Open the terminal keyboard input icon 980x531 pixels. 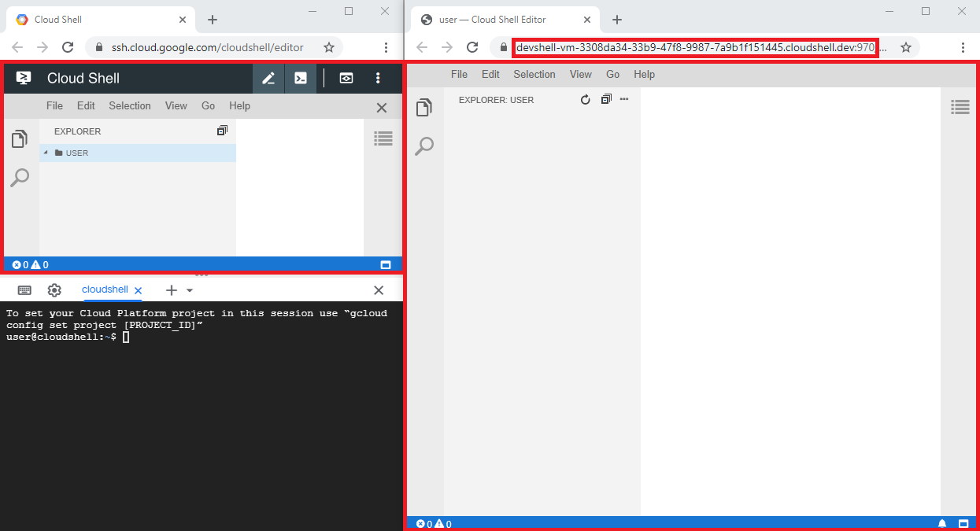[x=24, y=289]
